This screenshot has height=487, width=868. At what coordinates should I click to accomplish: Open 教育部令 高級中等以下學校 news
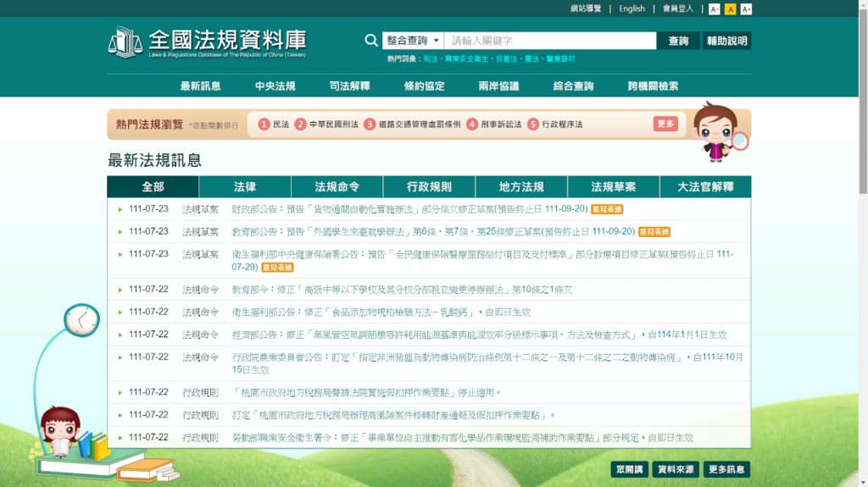(402, 290)
